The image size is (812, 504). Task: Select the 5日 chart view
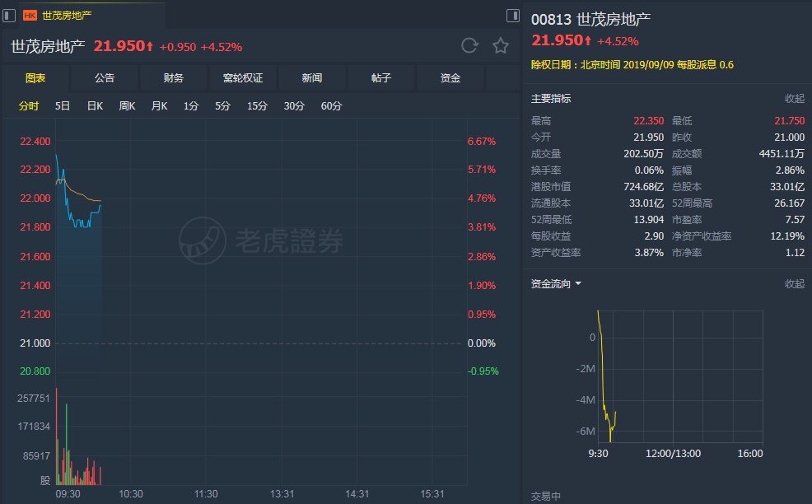tap(63, 106)
